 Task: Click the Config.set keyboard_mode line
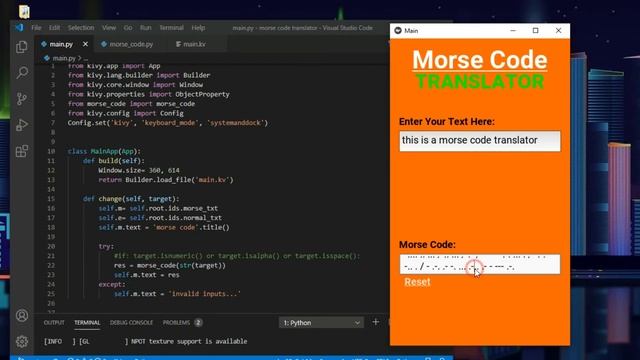click(168, 122)
